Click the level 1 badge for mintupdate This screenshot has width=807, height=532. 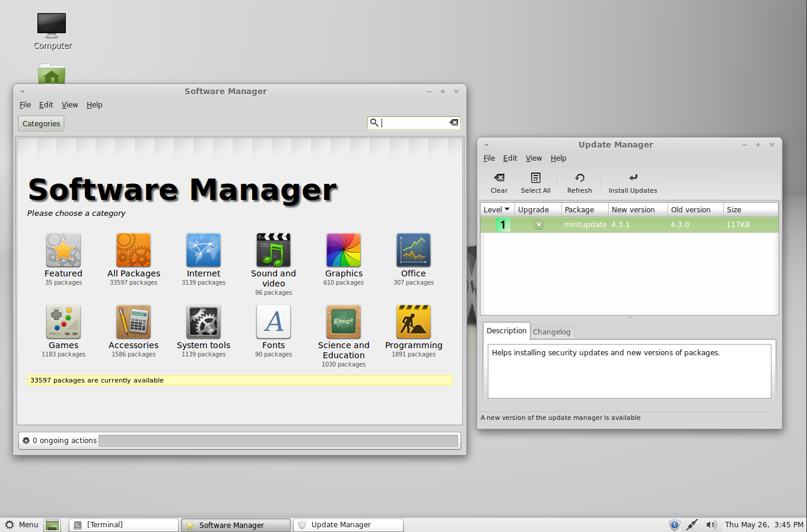503,225
